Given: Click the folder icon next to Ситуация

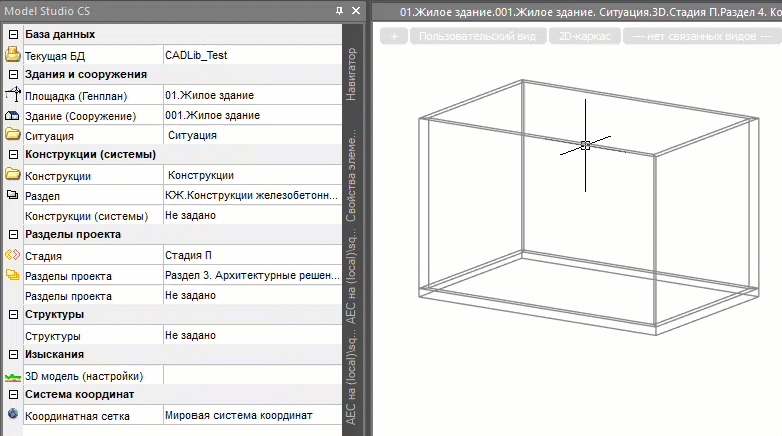Looking at the screenshot, I should [13, 135].
